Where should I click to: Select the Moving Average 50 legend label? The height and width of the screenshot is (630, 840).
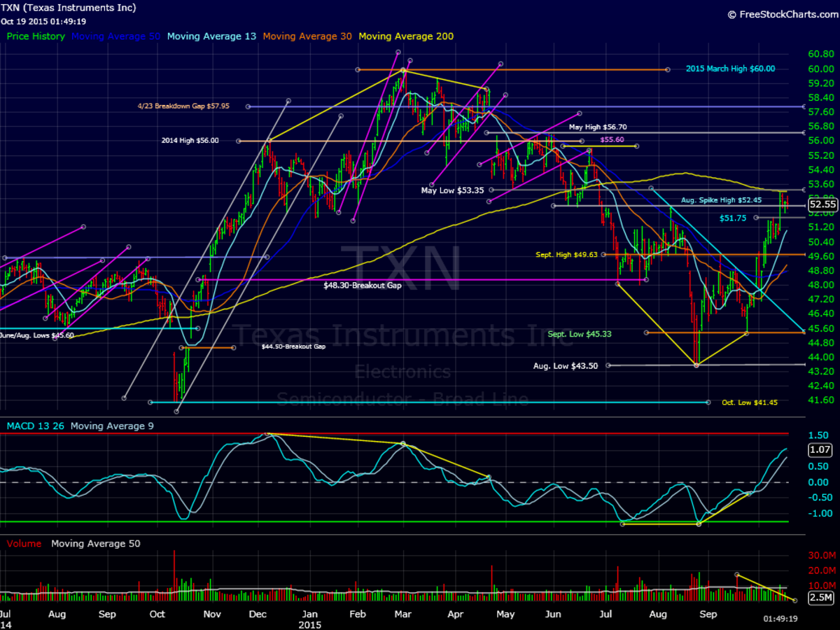pyautogui.click(x=115, y=36)
